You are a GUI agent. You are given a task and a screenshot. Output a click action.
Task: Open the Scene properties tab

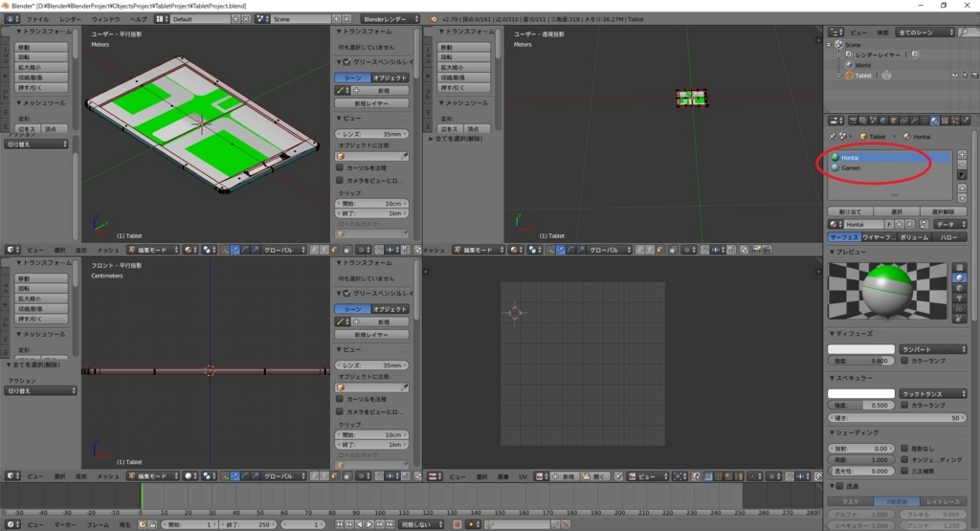[x=873, y=120]
